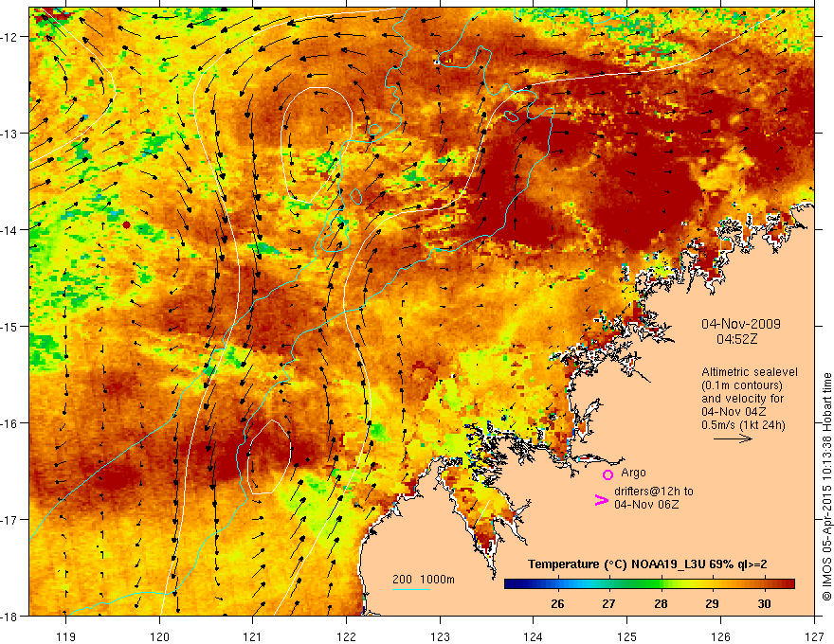
Task: Click the '(0.1m contours)' text
Action: click(742, 385)
